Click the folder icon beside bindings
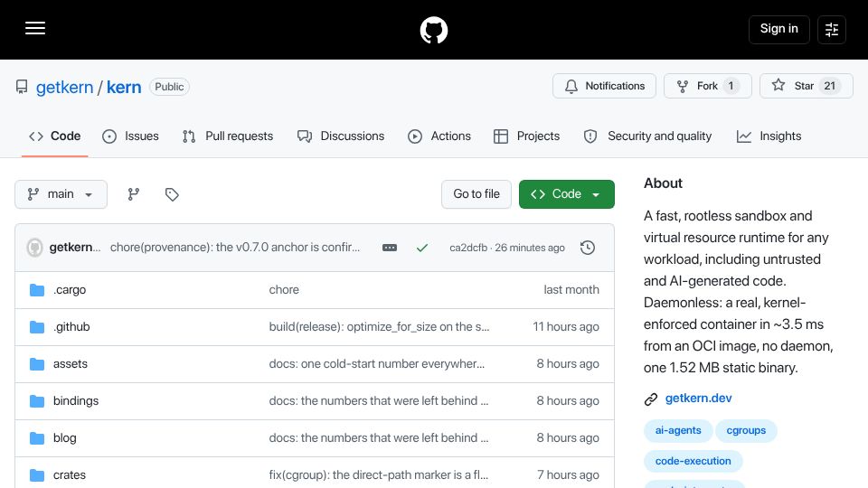868x488 pixels. (37, 401)
